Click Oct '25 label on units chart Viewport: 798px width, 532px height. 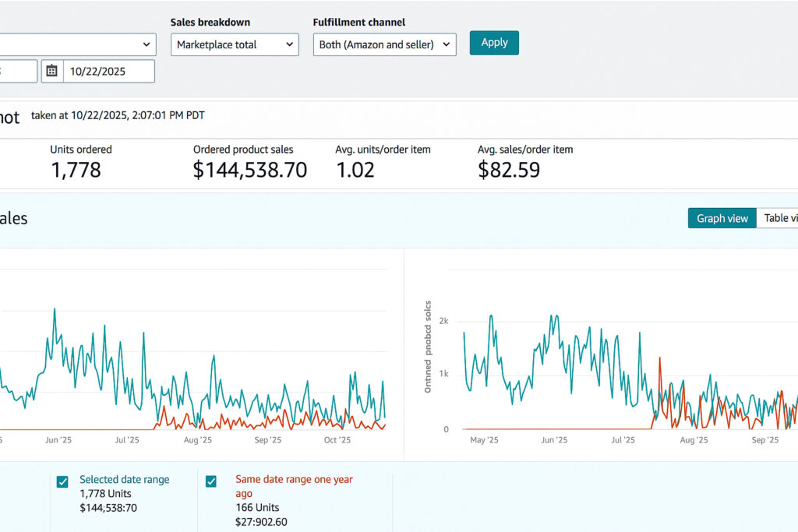click(337, 440)
